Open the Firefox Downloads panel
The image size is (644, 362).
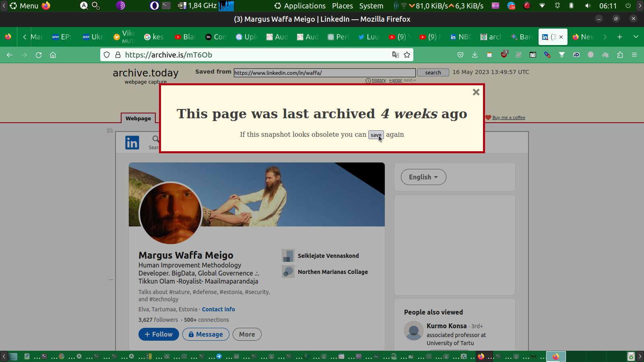[x=475, y=55]
